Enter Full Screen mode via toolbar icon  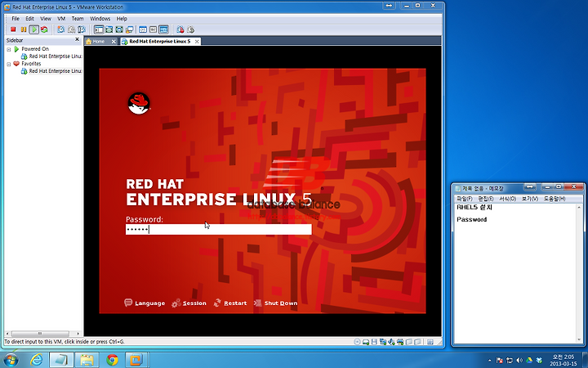click(119, 29)
